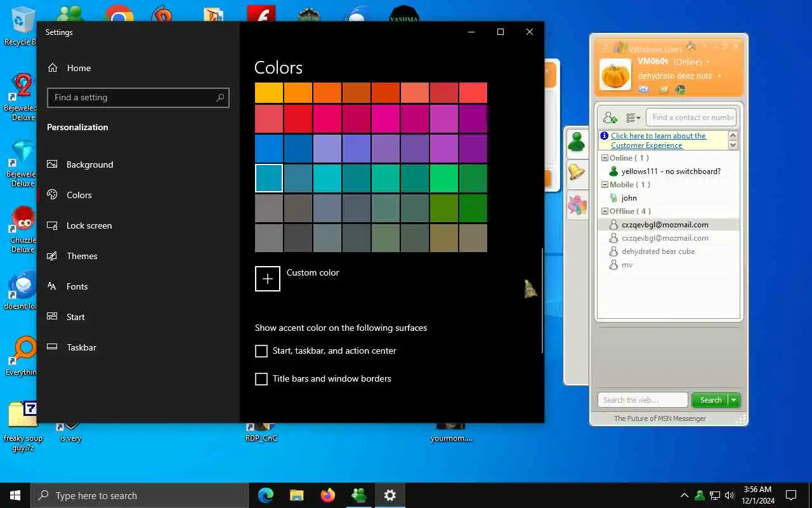Launch Firefox from taskbar
The image size is (812, 508).
point(327,495)
